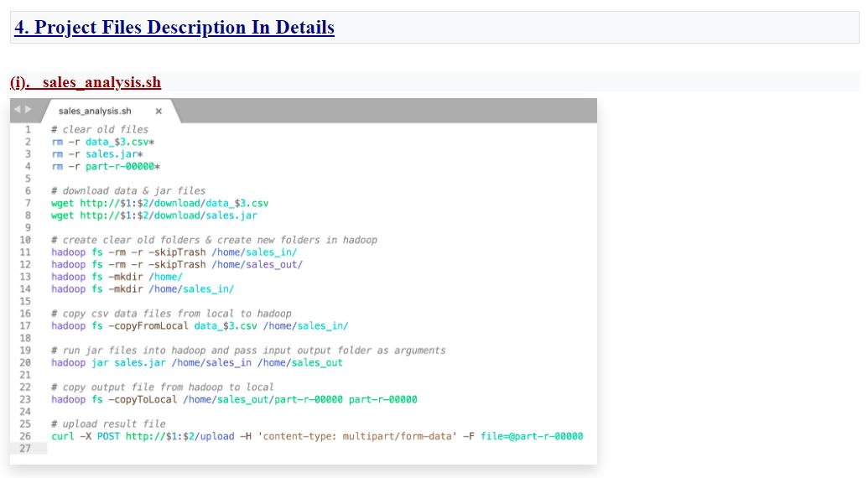Click the 'hadoop fs -mkdir /home/sales_in/' line
Viewport: 868px width, 478px height.
tap(142, 289)
